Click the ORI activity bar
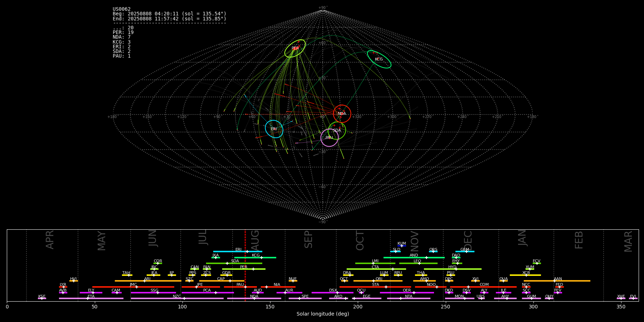Screen dimensions: 644x322 (x=378, y=281)
